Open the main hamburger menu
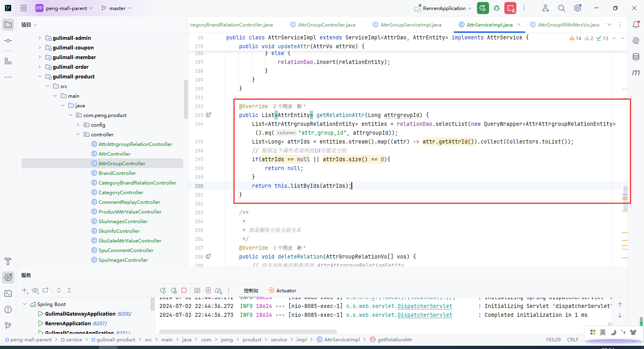This screenshot has height=349, width=644. 24,8
